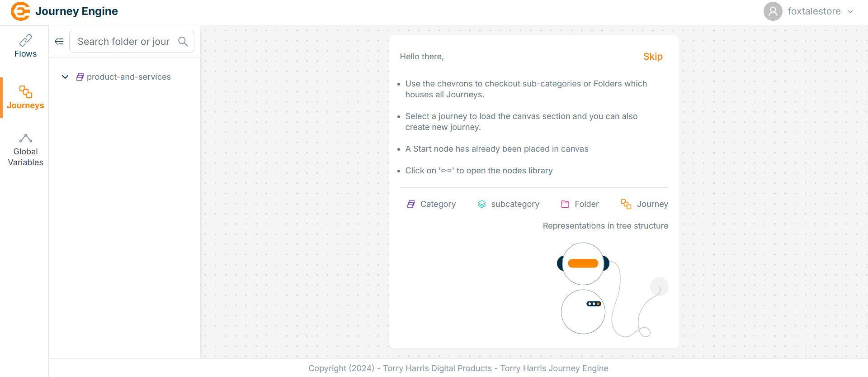
Task: Collapse the product-and-services chevron
Action: [x=65, y=77]
